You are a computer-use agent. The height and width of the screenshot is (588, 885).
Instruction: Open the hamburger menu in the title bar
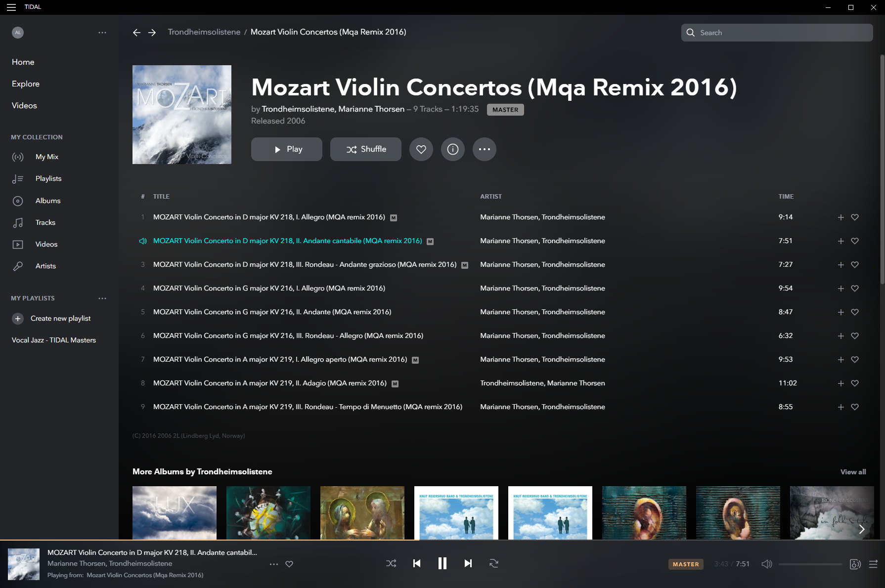click(11, 7)
